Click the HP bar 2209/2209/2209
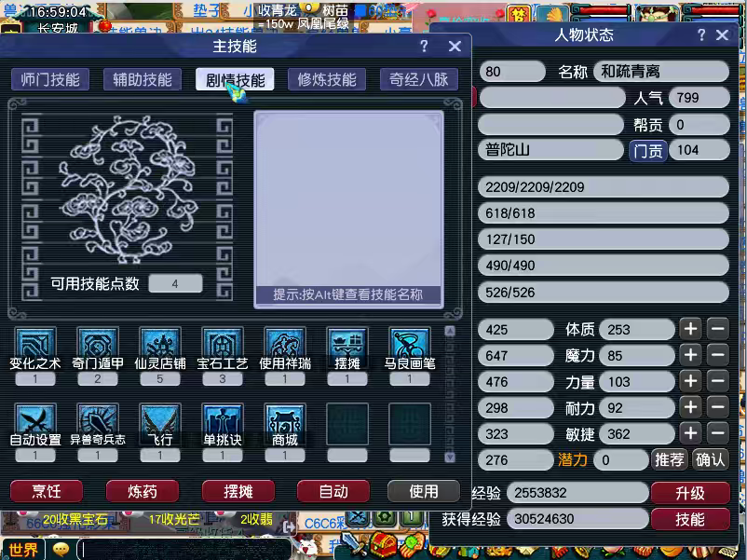 604,187
